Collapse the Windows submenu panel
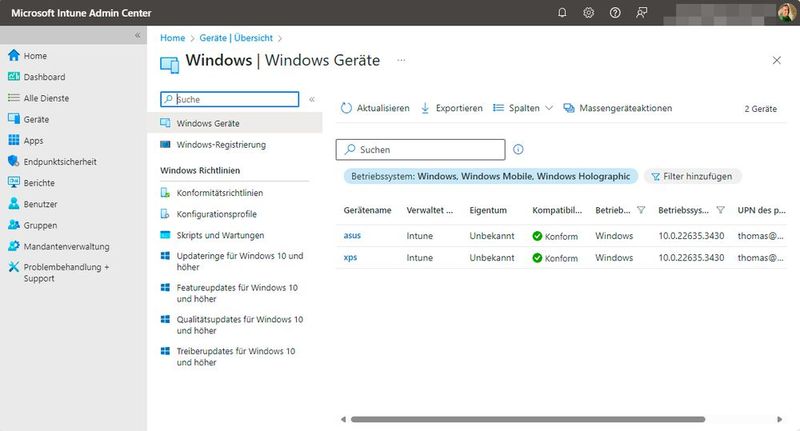This screenshot has height=431, width=800. (312, 99)
